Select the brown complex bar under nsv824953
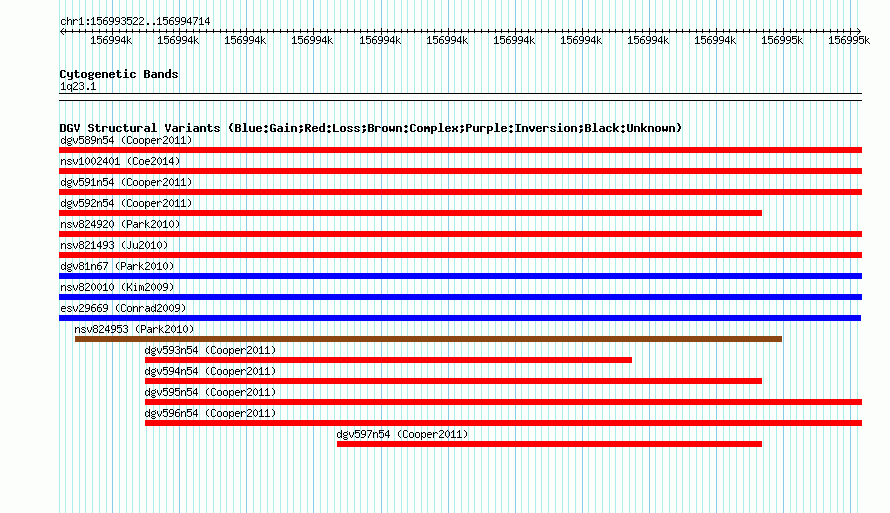Screen dimensions: 890x513 tap(429, 339)
